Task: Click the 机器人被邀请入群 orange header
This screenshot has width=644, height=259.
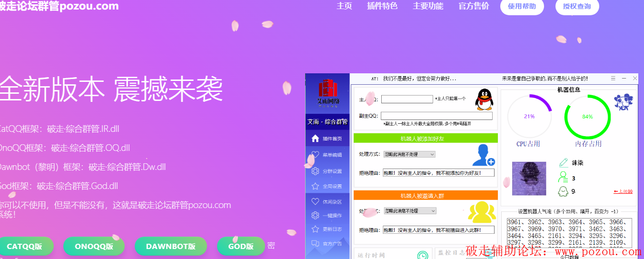Action: [x=426, y=196]
